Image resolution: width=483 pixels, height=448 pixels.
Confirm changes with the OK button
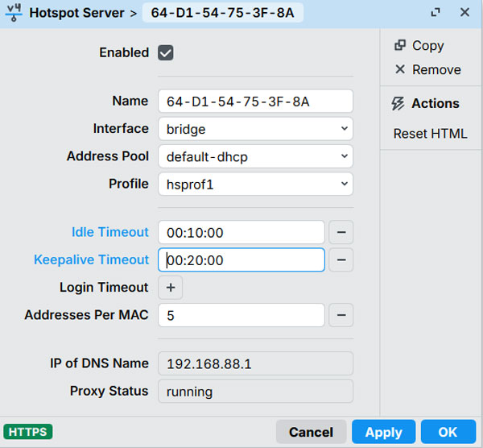click(x=448, y=432)
